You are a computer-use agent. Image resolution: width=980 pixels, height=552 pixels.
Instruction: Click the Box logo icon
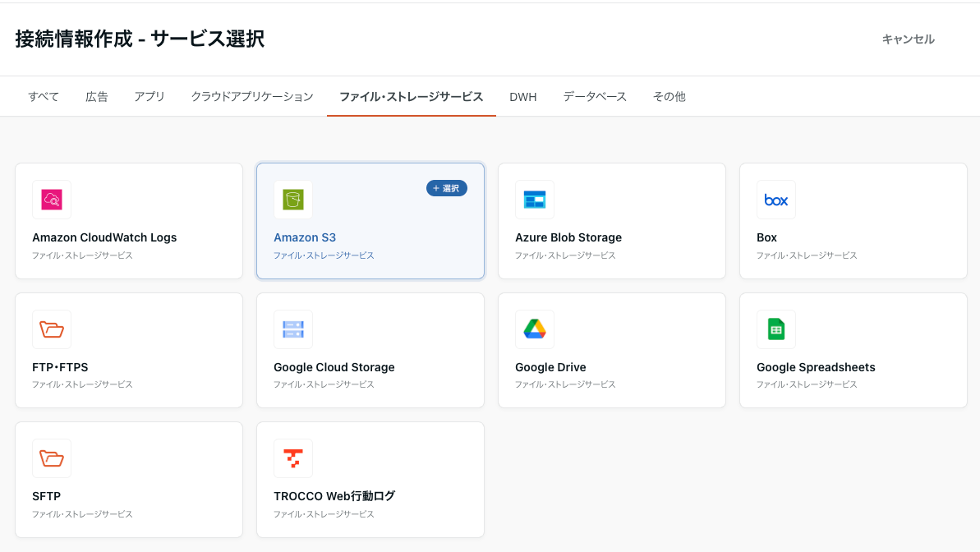coord(775,200)
